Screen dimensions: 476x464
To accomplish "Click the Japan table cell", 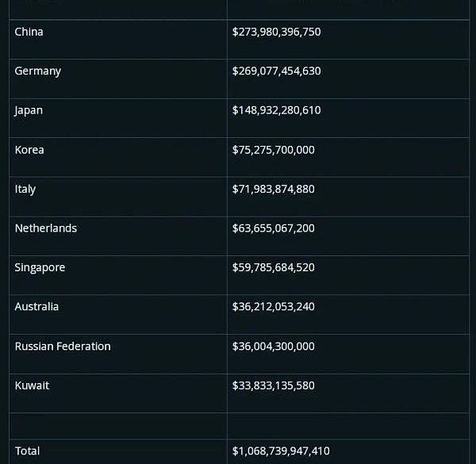I will click(29, 110).
